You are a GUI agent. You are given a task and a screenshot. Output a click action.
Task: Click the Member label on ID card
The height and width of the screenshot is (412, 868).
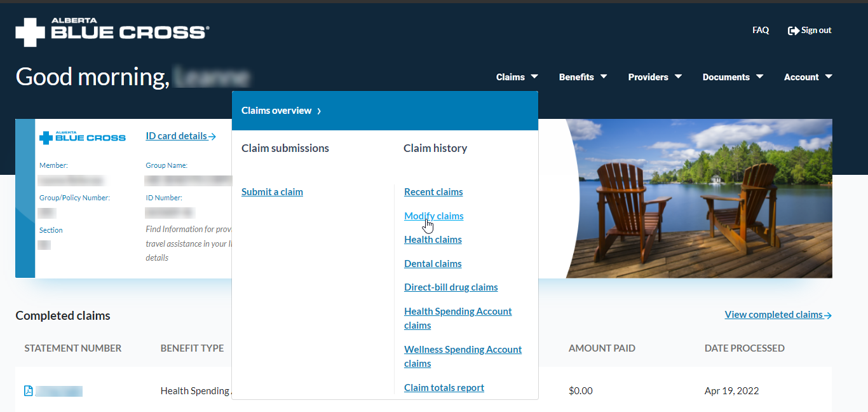(53, 165)
